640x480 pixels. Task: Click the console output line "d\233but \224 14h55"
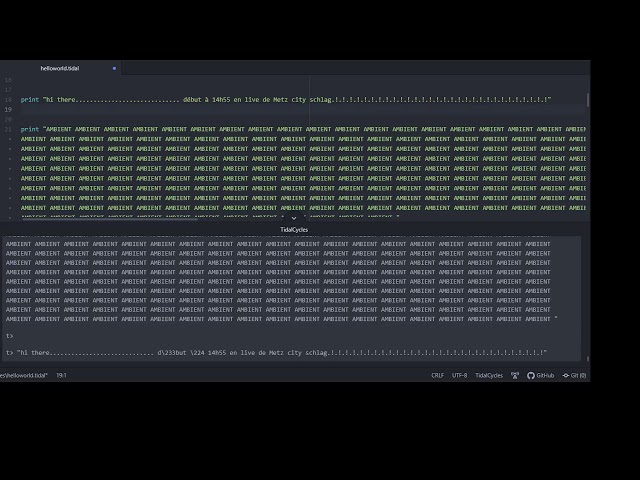[276, 353]
